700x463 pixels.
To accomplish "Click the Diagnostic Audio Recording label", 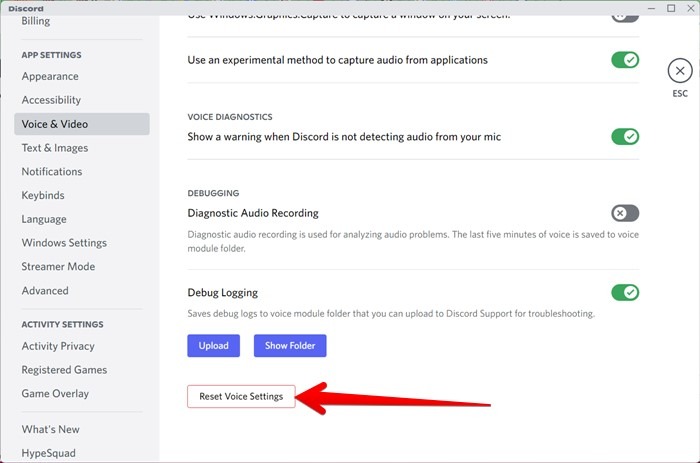I will (253, 213).
